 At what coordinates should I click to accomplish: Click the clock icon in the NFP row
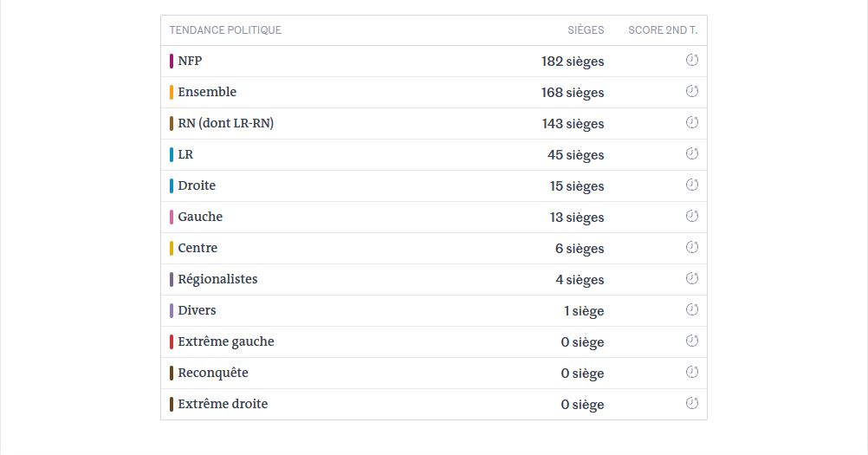[x=691, y=61]
